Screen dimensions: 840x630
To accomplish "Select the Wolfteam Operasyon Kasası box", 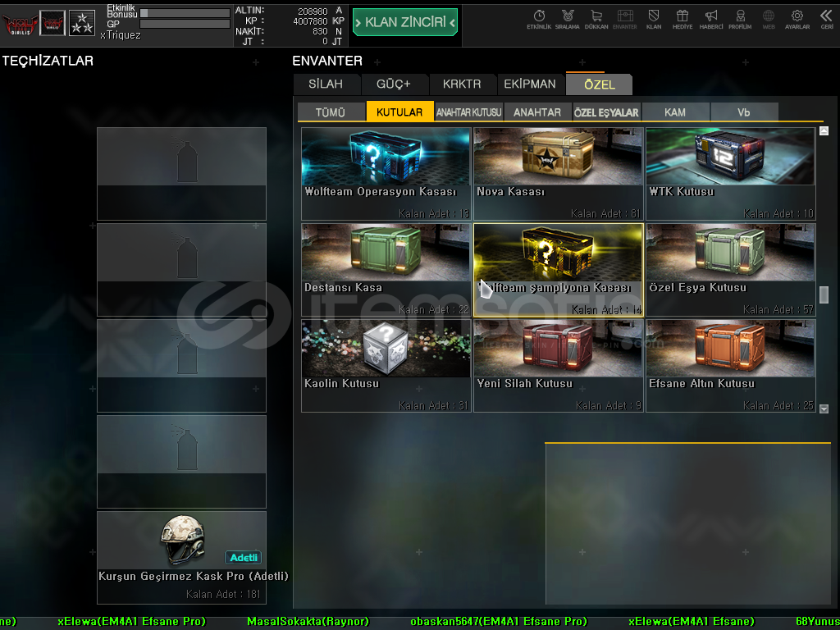I will [x=386, y=174].
